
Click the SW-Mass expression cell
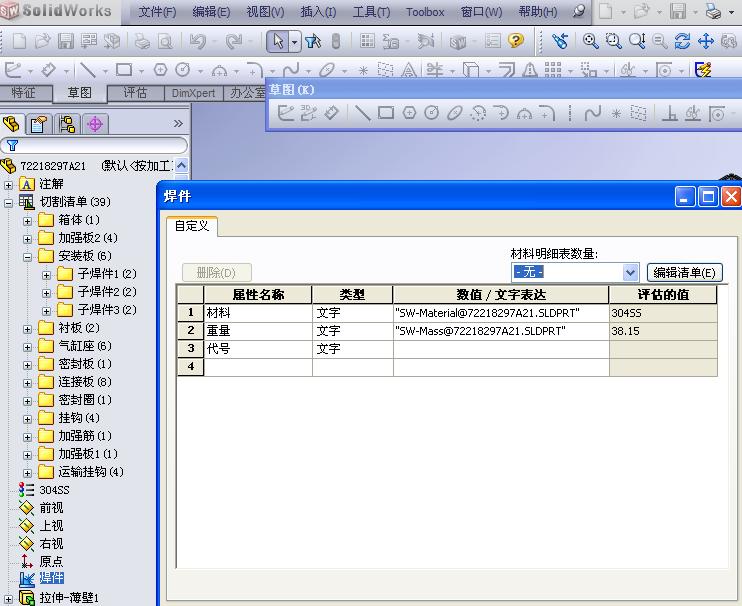[501, 331]
